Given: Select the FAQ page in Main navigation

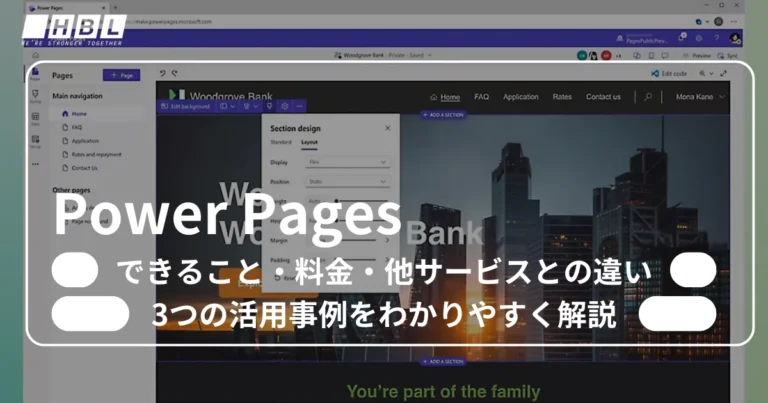Looking at the screenshot, I should tap(77, 127).
